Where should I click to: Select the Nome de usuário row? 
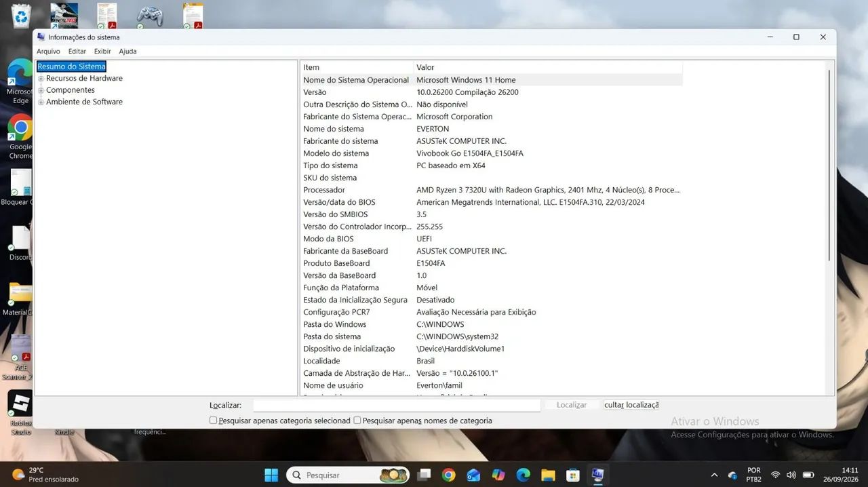tap(492, 385)
